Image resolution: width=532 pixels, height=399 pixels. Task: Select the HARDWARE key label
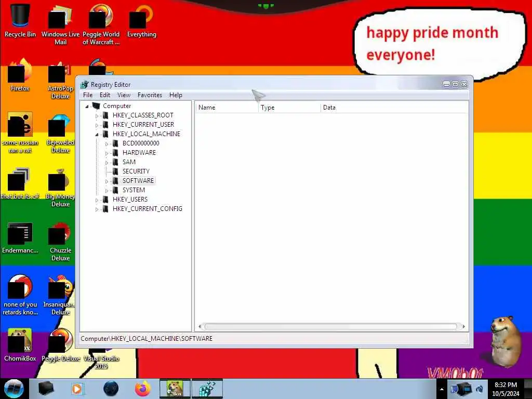coord(139,153)
